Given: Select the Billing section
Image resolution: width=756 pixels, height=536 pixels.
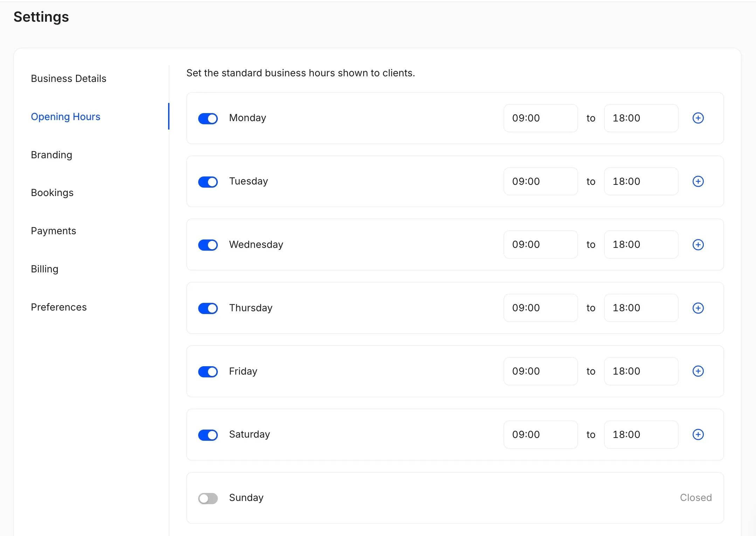Looking at the screenshot, I should pos(44,269).
